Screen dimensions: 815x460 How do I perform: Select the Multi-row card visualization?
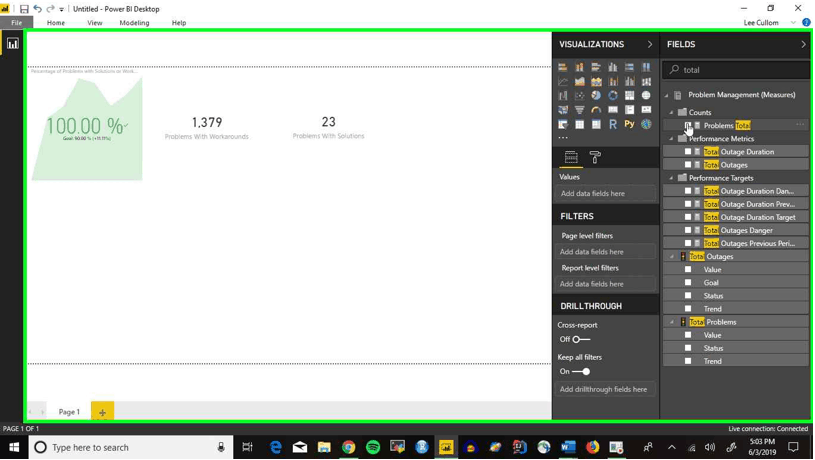pyautogui.click(x=629, y=110)
